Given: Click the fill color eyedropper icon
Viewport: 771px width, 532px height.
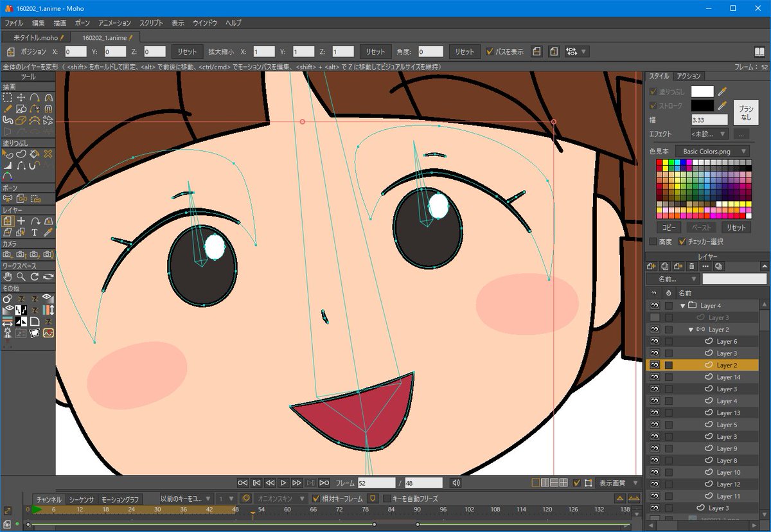Looking at the screenshot, I should click(722, 91).
